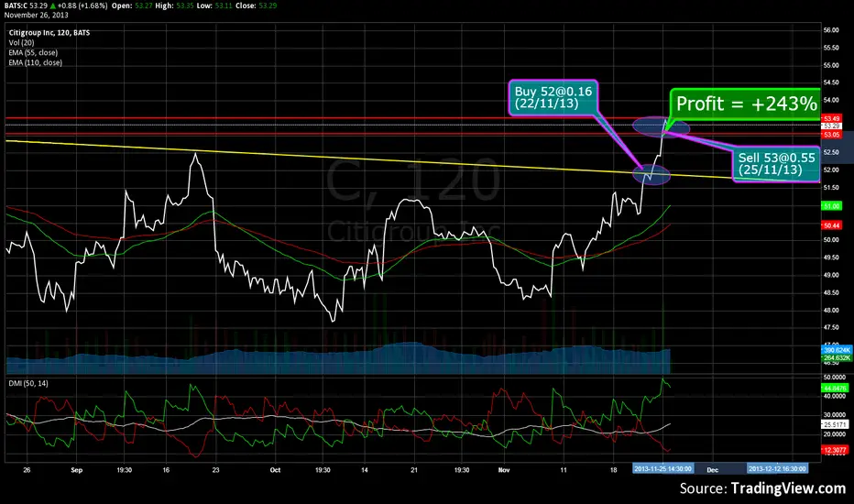This screenshot has height=504, width=854.
Task: Click the 50.00 price axis label
Action: point(831,240)
